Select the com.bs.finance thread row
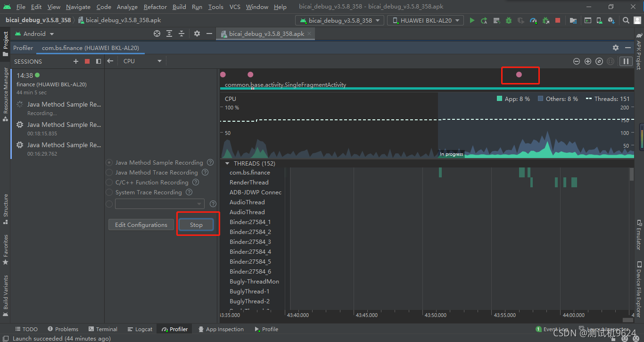This screenshot has width=644, height=342. (x=250, y=172)
